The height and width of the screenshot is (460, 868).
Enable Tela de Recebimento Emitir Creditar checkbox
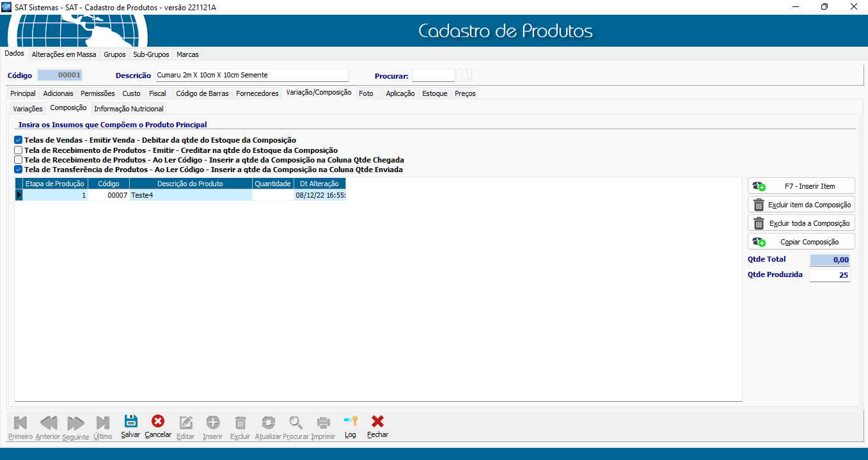pos(19,150)
